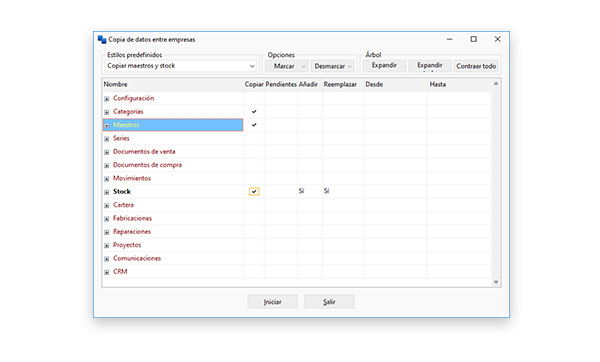Click the Expandir button beside Desmarcar
Image resolution: width=600 pixels, height=362 pixels.
point(384,65)
